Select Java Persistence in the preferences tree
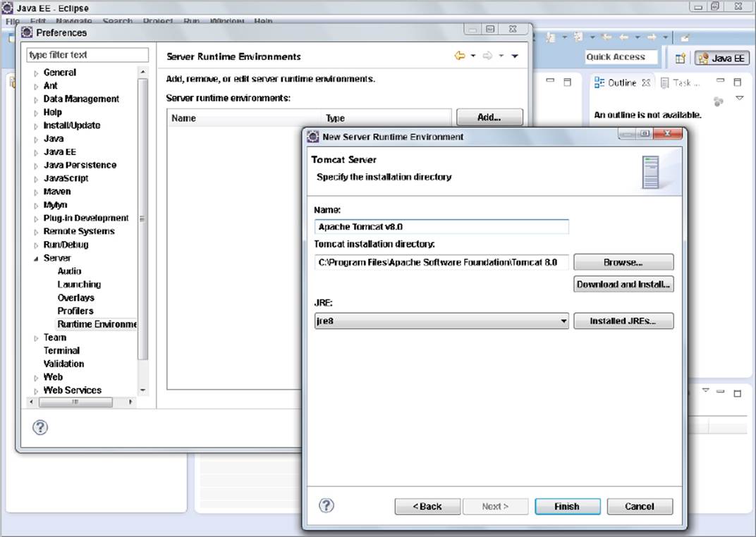756x537 pixels. coord(80,165)
